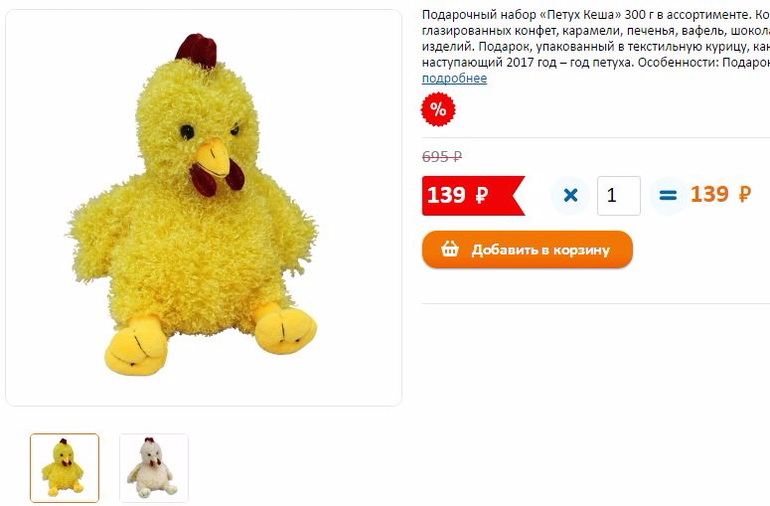This screenshot has height=506, width=770.
Task: Click the Петух Кеша product description text
Action: (x=596, y=38)
